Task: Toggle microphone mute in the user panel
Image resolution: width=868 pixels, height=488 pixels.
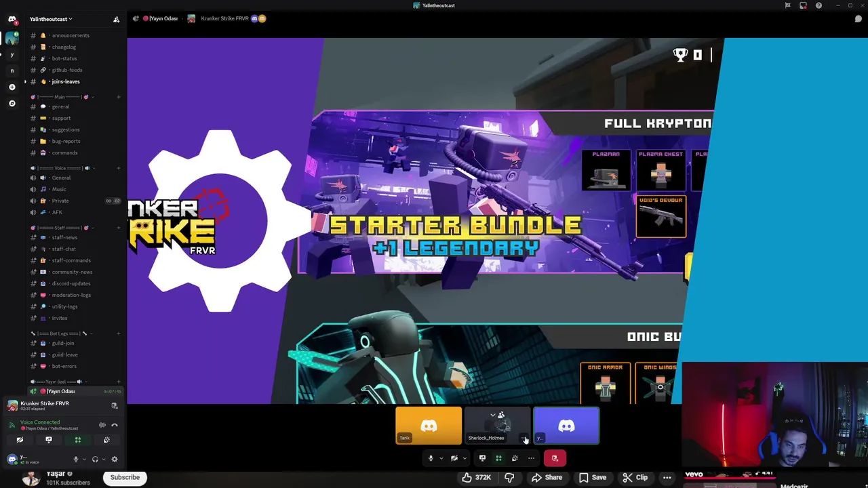Action: [76, 459]
